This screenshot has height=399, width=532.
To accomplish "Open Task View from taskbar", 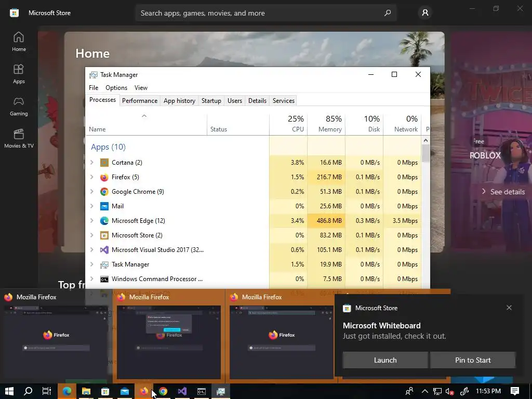I will coord(46,391).
